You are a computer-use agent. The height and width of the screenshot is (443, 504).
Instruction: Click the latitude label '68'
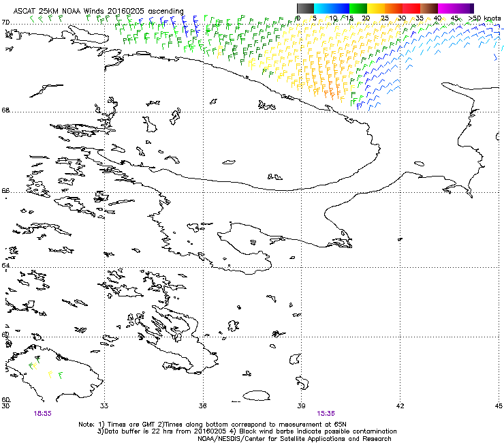5,110
